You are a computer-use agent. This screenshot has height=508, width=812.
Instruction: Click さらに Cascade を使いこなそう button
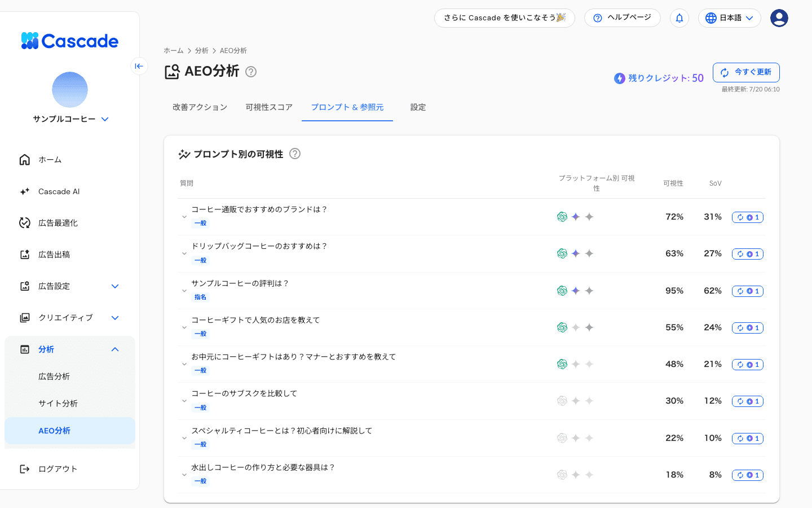[505, 17]
